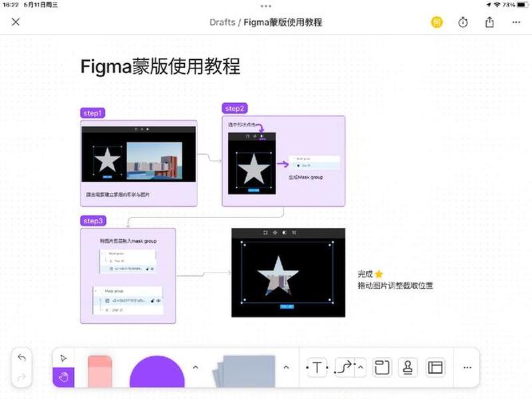Pick the pink marker pen

pos(100,371)
